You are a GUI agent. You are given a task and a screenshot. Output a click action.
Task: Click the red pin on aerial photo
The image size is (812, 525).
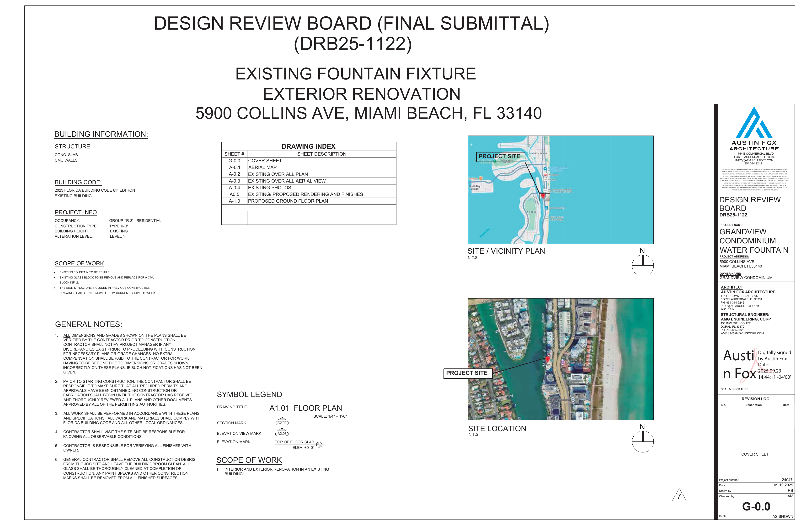548,359
